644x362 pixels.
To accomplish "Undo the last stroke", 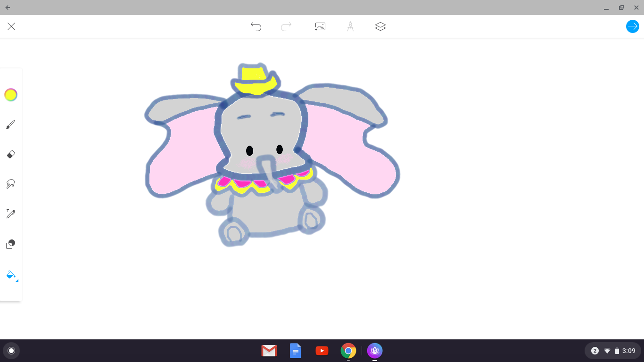I will pos(256,26).
